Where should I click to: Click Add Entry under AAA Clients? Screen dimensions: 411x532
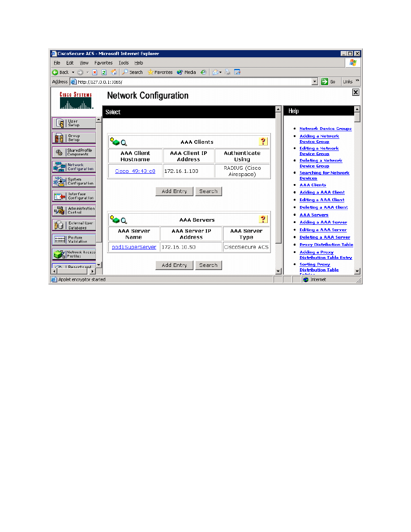[174, 191]
